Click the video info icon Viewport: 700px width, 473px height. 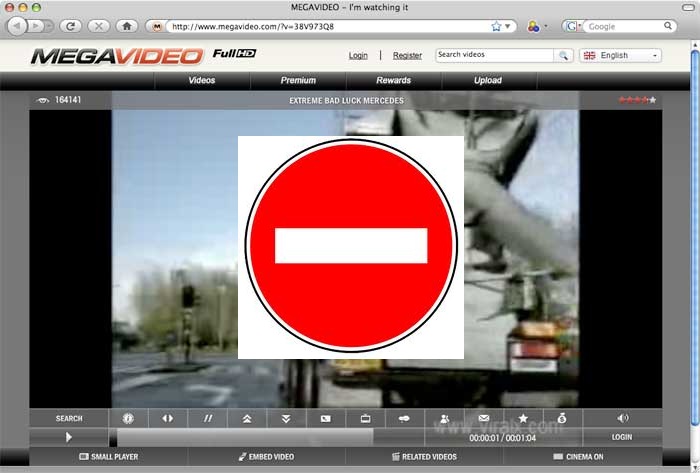click(128, 419)
